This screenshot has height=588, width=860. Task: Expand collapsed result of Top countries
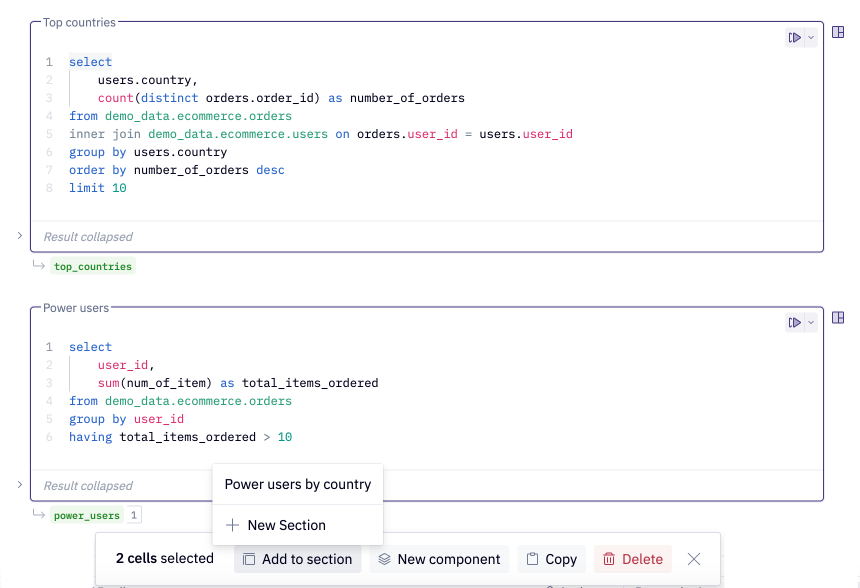20,236
